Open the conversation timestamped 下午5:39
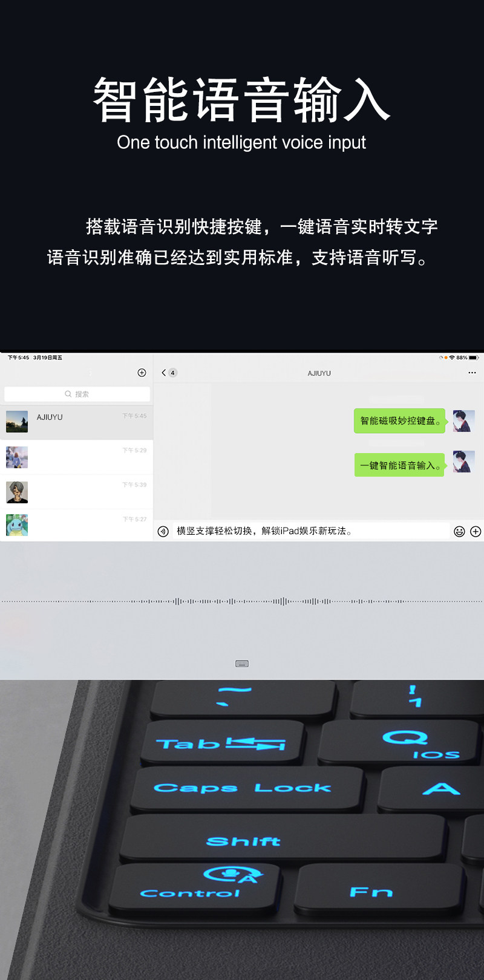Screen dimensions: 484x980 [76, 492]
